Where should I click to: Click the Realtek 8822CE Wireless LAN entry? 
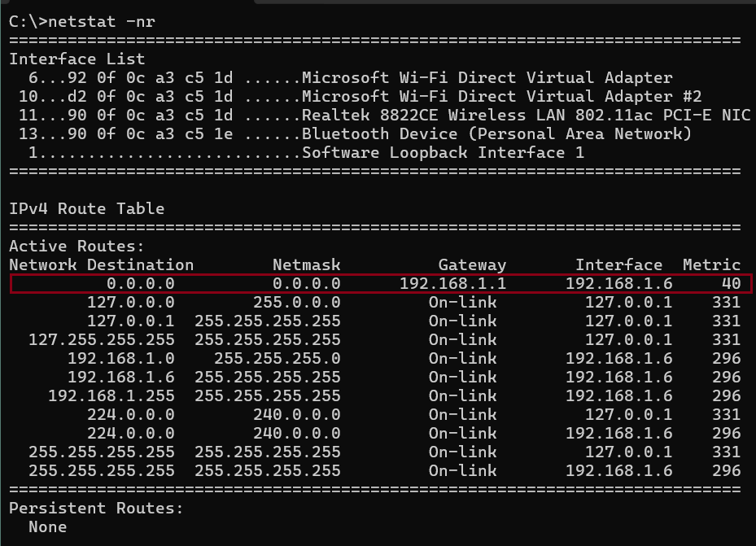click(525, 115)
